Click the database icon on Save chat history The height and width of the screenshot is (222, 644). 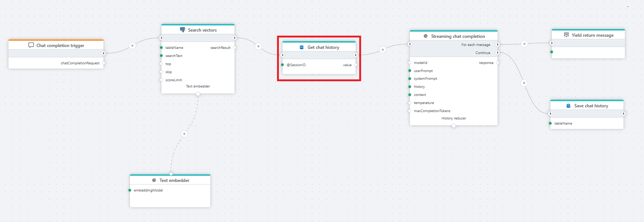coord(568,105)
